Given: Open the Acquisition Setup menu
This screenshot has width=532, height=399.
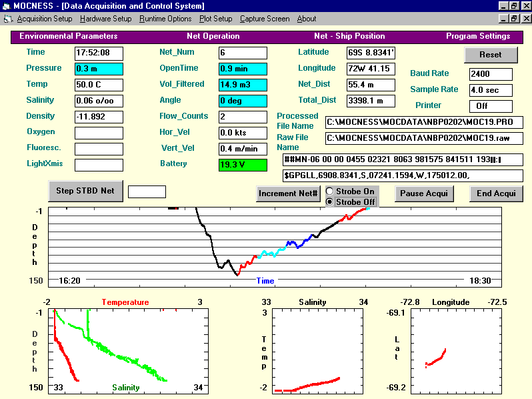Looking at the screenshot, I should (45, 19).
